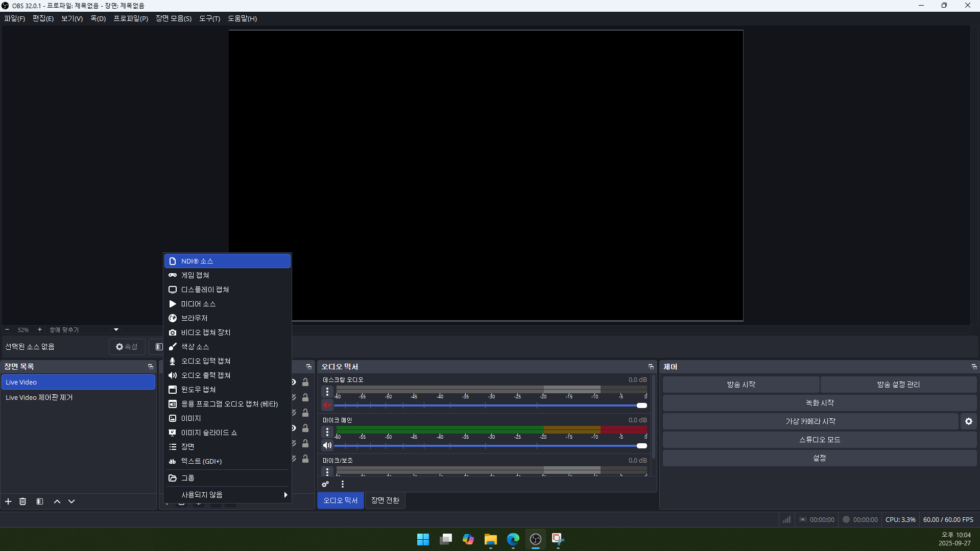Move the scene up with the up arrow

tap(57, 501)
